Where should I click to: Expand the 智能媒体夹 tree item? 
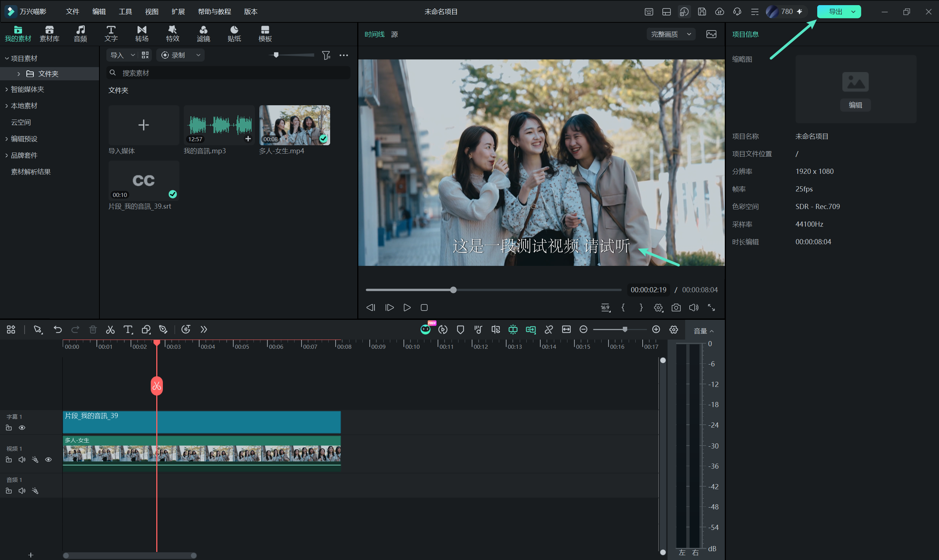(6, 89)
